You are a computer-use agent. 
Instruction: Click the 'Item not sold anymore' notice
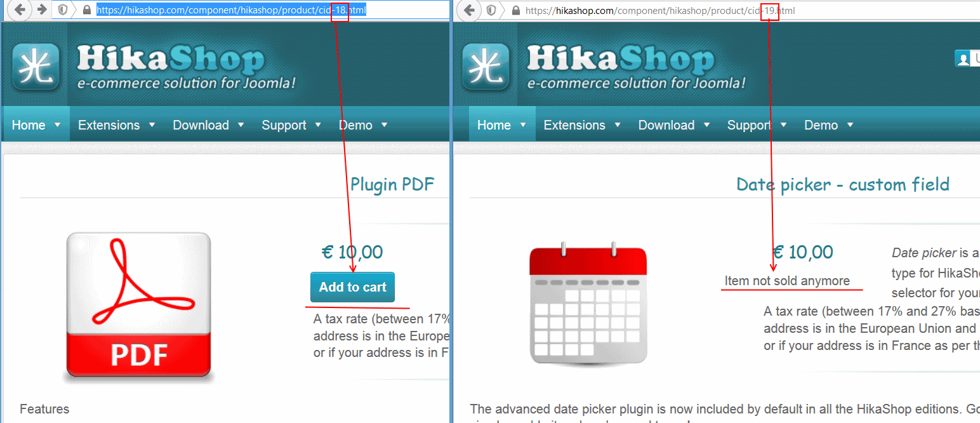787,281
